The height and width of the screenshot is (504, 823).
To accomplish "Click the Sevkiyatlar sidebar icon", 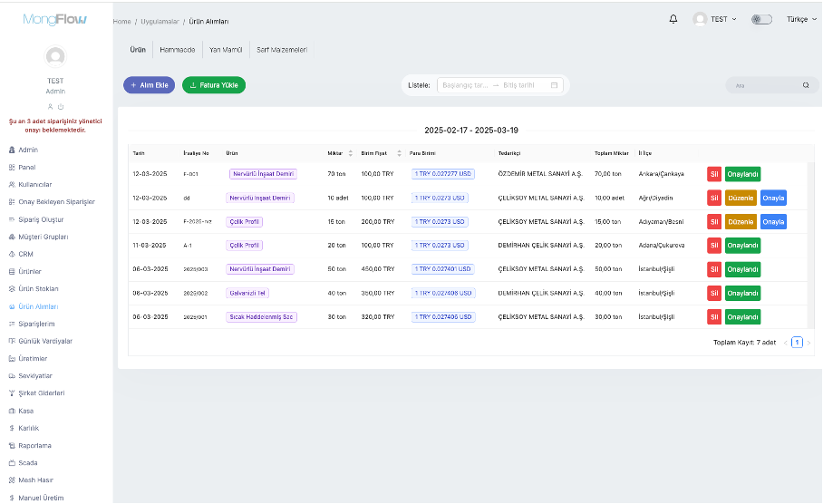I will pyautogui.click(x=12, y=376).
